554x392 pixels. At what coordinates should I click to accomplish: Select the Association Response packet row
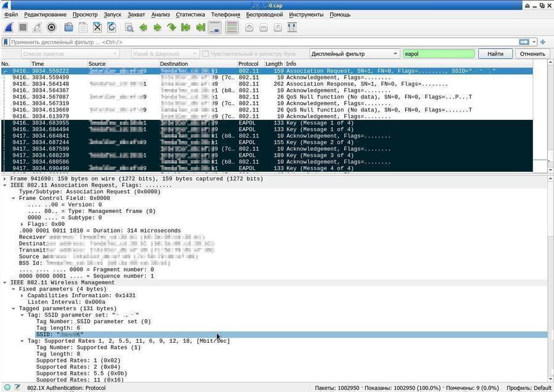point(267,84)
